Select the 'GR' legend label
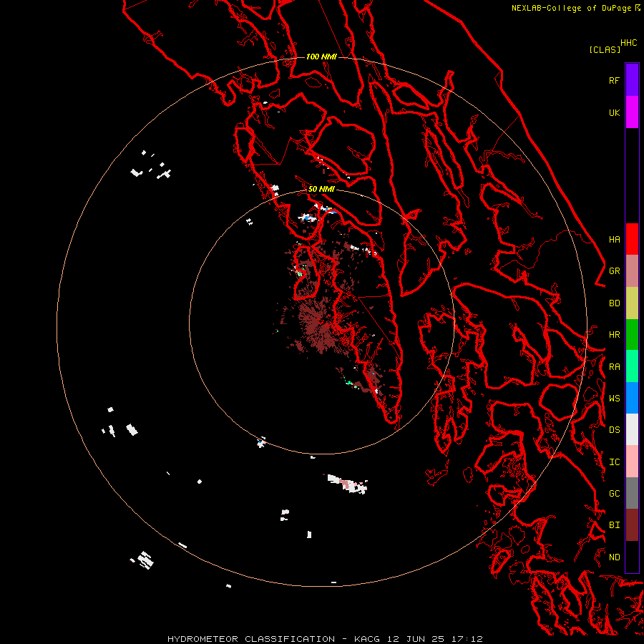Viewport: 644px width, 644px height. pos(614,271)
